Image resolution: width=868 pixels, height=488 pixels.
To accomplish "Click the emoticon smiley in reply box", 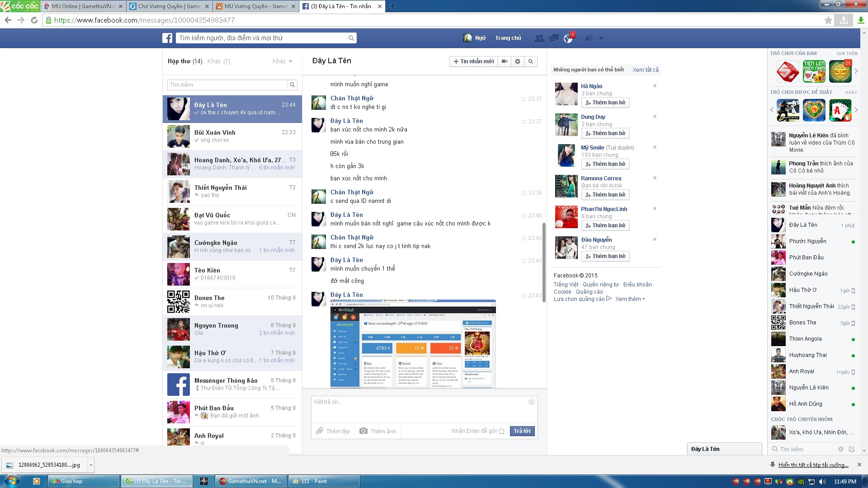I will (x=532, y=402).
